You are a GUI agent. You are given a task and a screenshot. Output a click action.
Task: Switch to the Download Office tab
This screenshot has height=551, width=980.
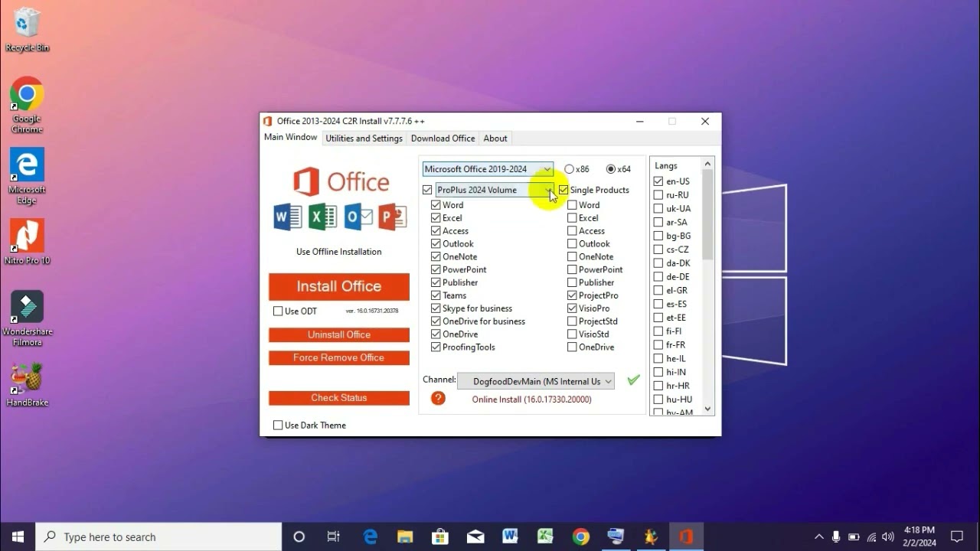pos(443,139)
